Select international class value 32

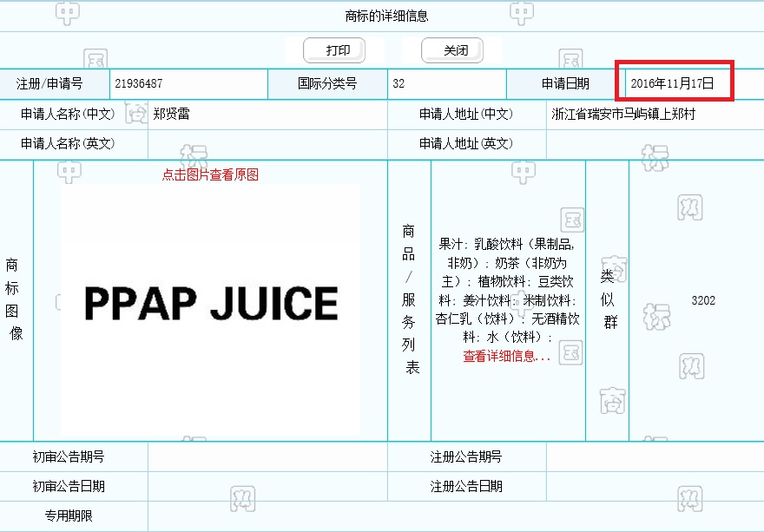[x=398, y=84]
